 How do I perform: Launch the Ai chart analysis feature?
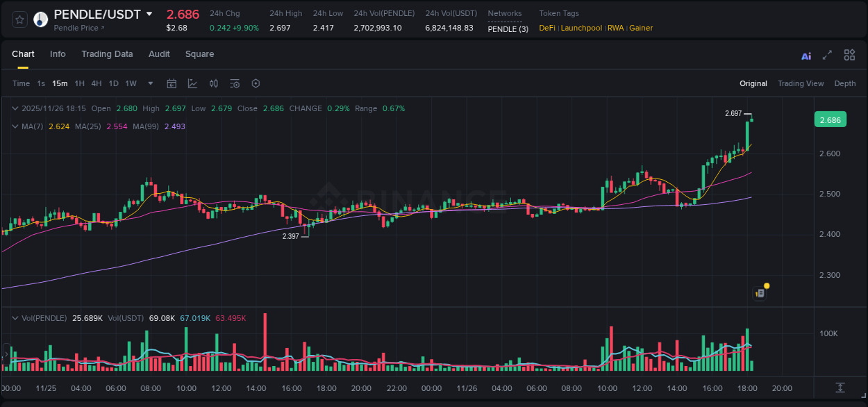click(x=806, y=54)
